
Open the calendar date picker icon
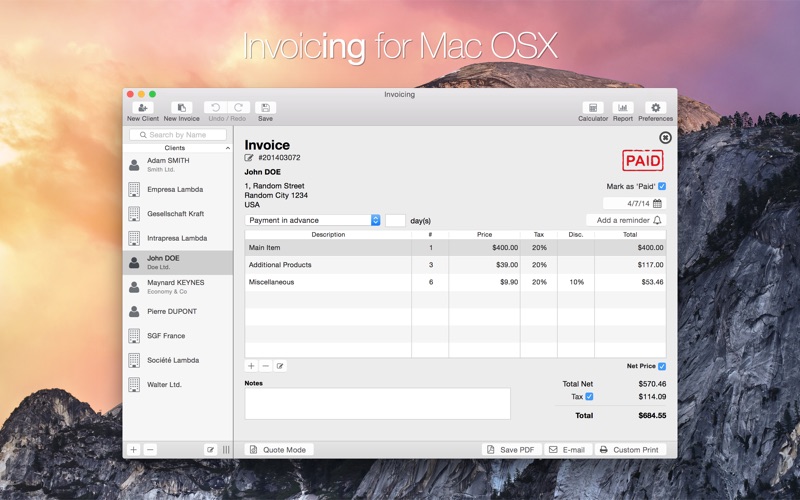[657, 204]
